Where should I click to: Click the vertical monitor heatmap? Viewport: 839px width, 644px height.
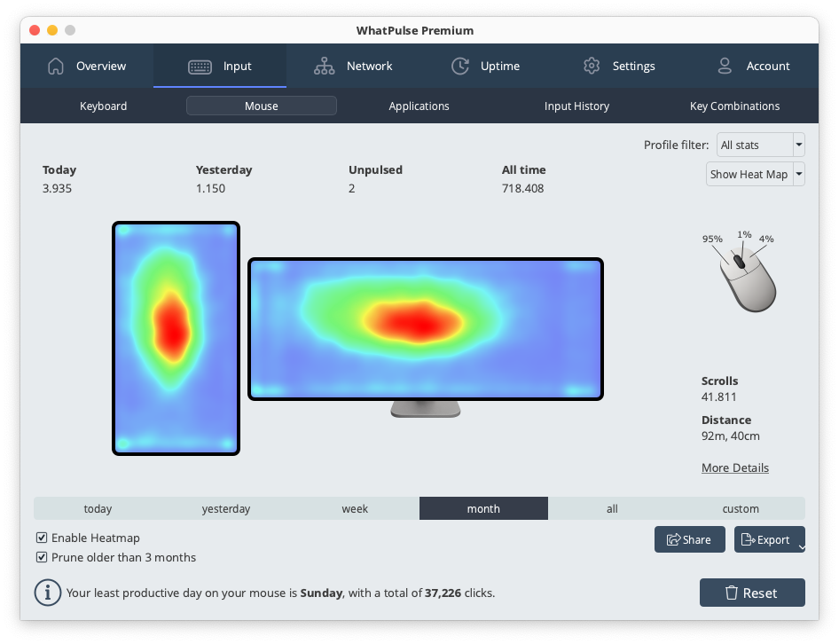(176, 338)
